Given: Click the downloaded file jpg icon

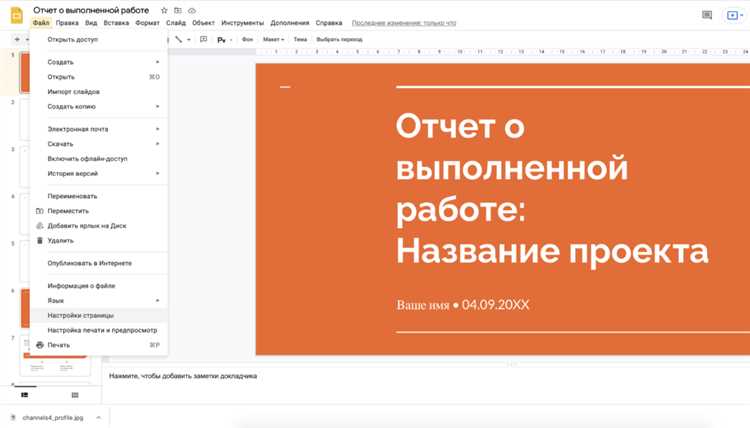Looking at the screenshot, I should pos(13,417).
